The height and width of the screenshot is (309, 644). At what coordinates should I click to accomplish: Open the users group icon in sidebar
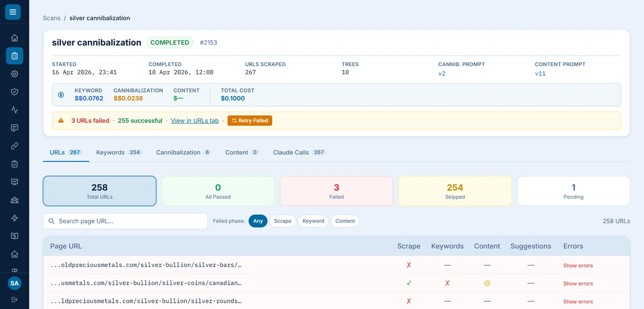click(x=15, y=200)
